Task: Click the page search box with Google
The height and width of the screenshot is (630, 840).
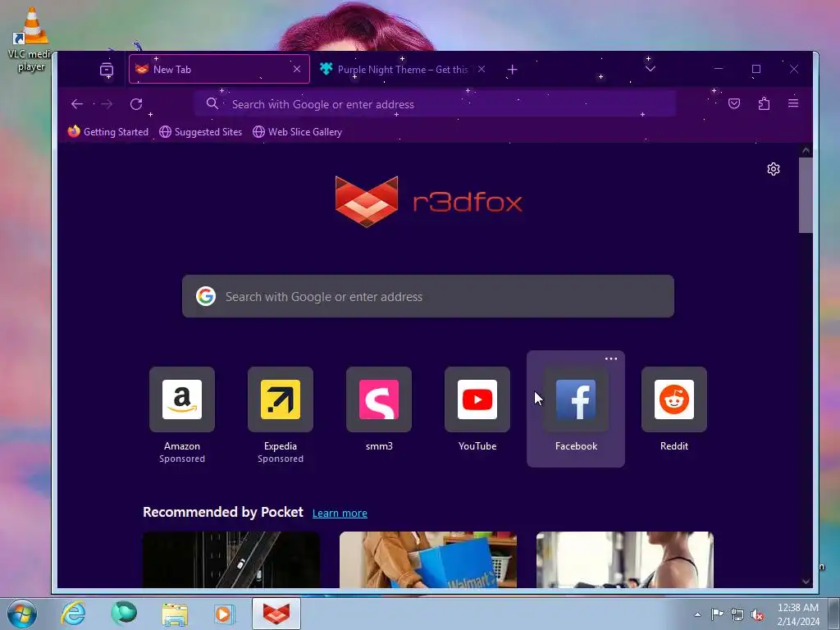Action: click(428, 296)
